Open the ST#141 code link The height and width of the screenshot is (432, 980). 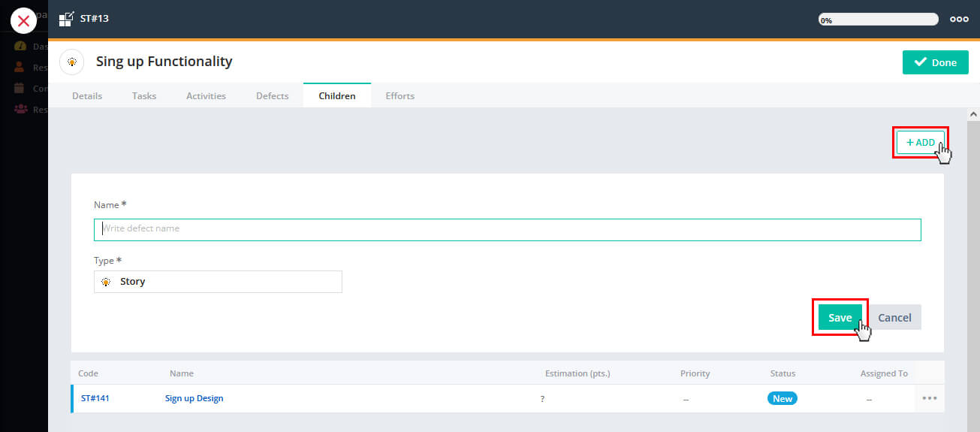click(x=95, y=398)
